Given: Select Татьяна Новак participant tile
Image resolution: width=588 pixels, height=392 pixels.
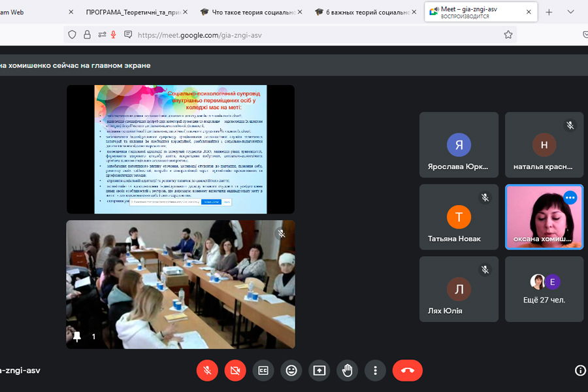Looking at the screenshot, I should pyautogui.click(x=459, y=217).
